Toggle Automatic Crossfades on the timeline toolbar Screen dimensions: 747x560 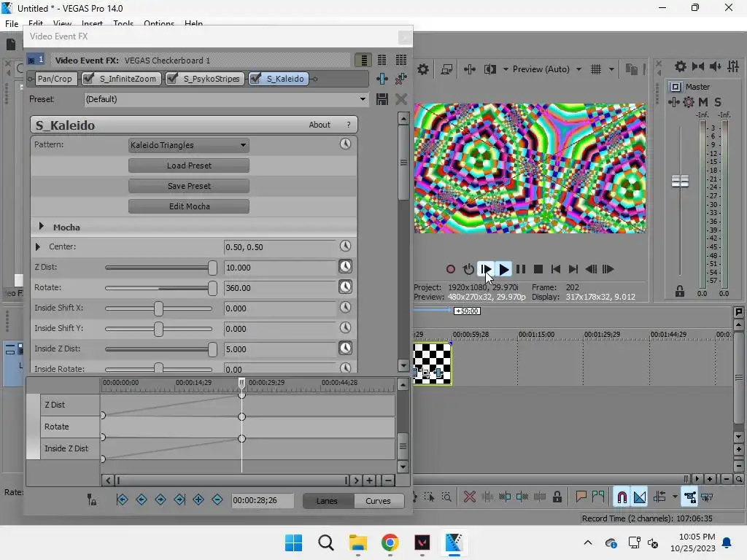(x=639, y=497)
